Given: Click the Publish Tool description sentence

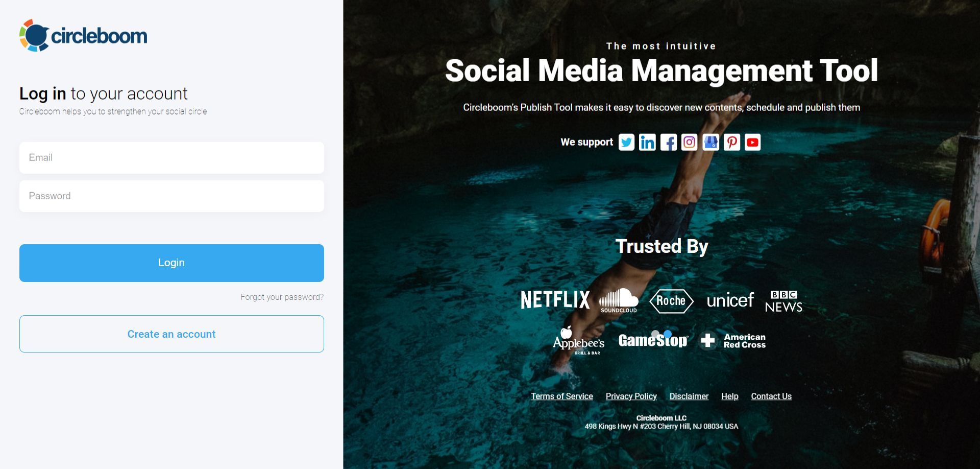Looking at the screenshot, I should (661, 107).
